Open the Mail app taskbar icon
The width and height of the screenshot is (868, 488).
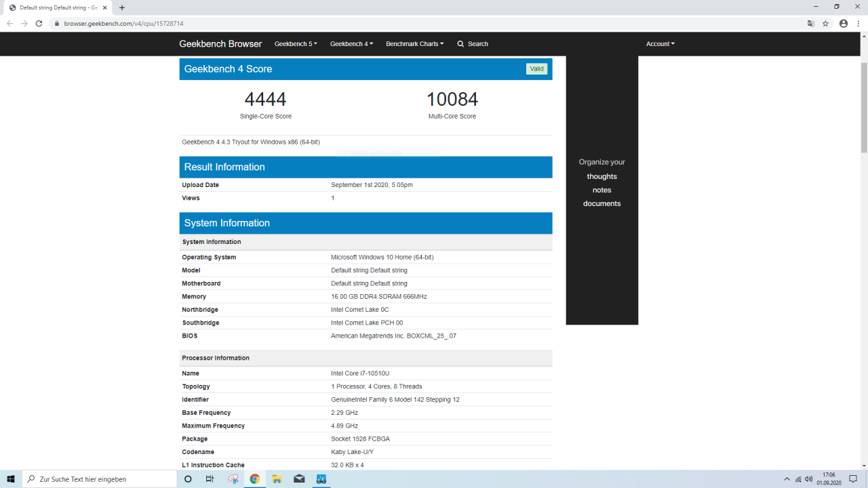(299, 479)
